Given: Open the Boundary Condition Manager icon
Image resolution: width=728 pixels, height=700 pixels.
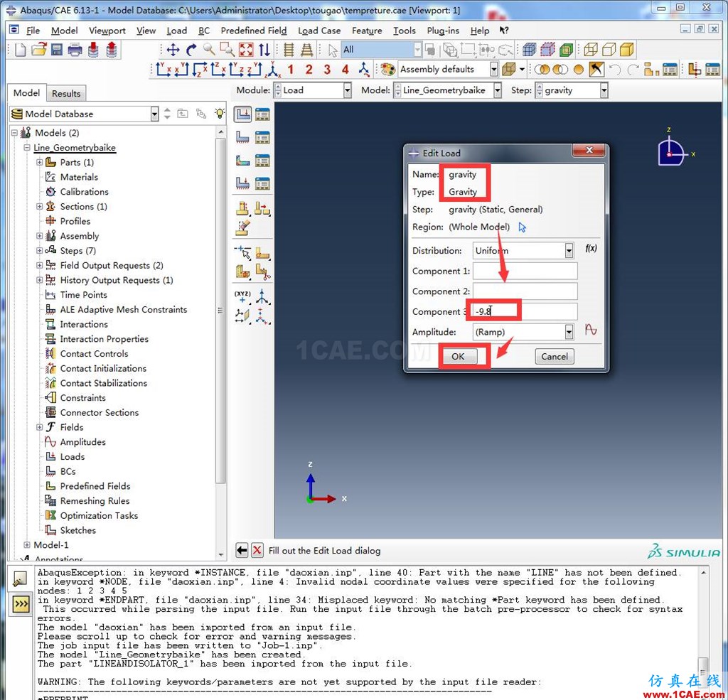Looking at the screenshot, I should [262, 137].
